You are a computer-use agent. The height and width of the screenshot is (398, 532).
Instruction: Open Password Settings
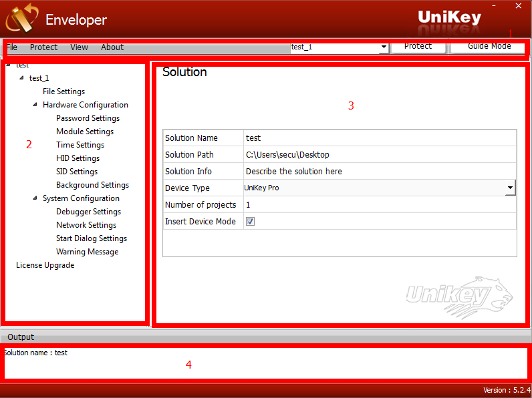pos(88,118)
